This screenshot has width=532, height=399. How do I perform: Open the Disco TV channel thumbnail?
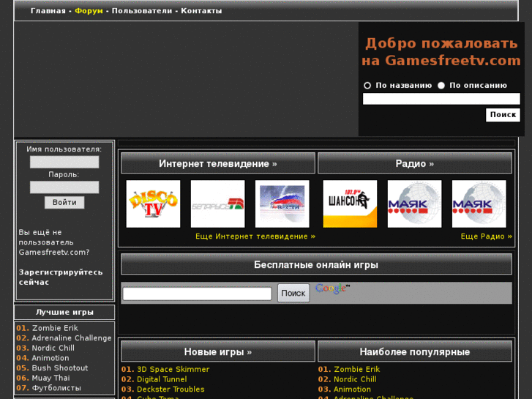pos(153,204)
